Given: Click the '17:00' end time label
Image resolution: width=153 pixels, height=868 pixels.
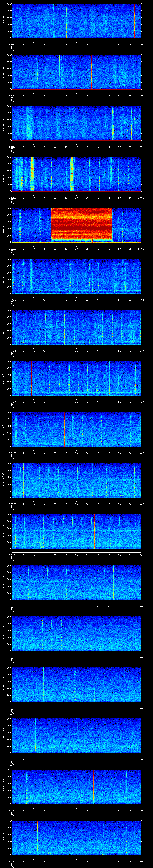Looking at the screenshot, I should click(x=141, y=44).
